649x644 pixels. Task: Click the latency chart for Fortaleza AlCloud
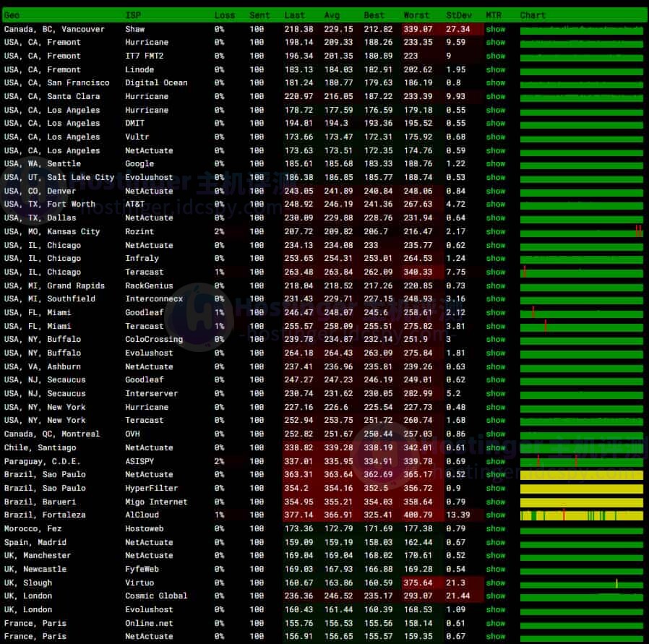581,515
